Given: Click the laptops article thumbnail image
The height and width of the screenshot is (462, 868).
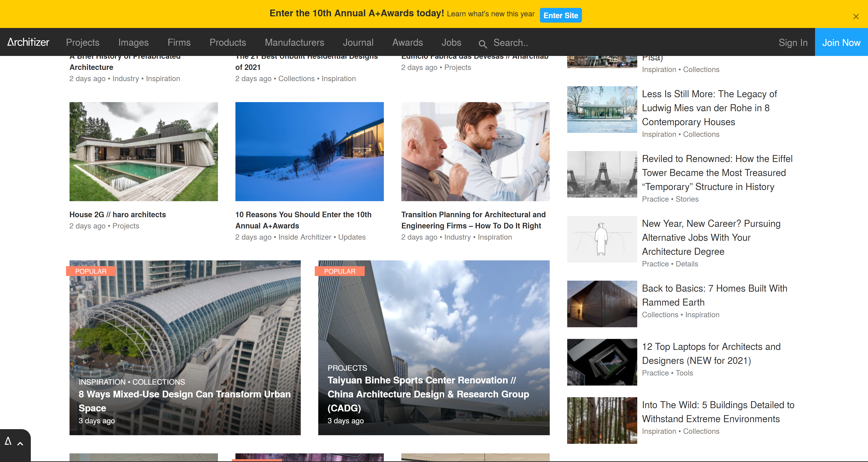Looking at the screenshot, I should [x=602, y=362].
